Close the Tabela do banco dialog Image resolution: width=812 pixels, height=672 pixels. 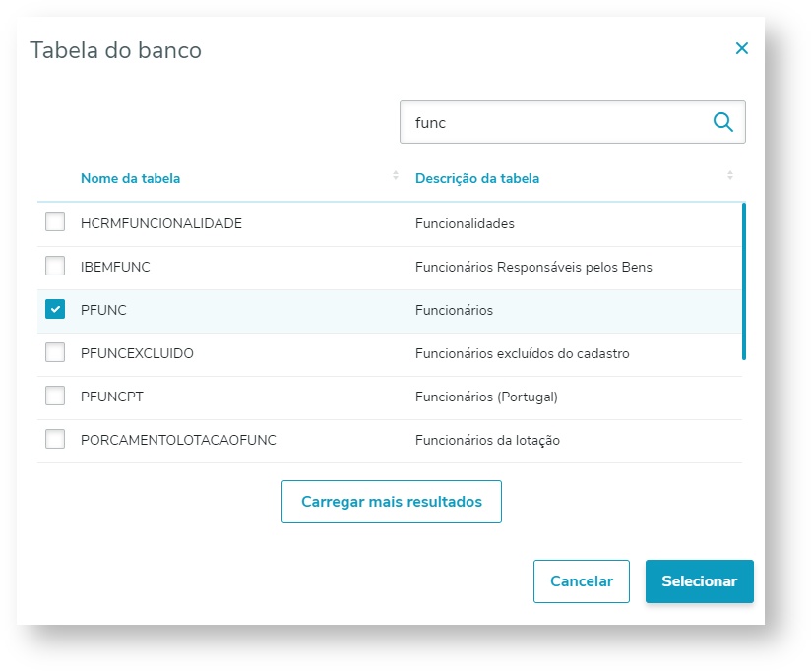tap(742, 48)
